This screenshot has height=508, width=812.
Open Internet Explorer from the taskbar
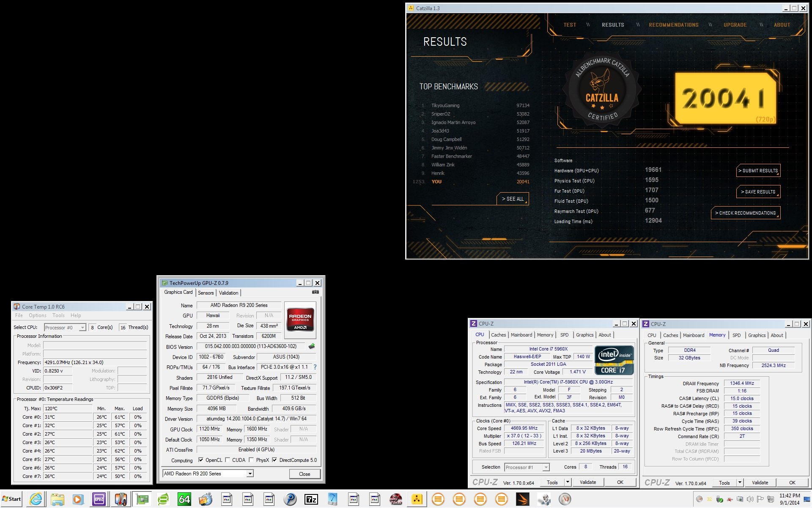(36, 499)
